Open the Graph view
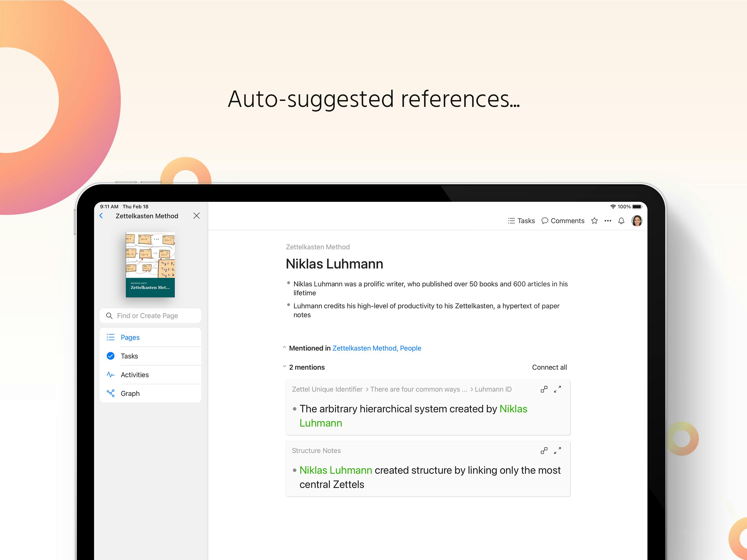 [x=150, y=393]
